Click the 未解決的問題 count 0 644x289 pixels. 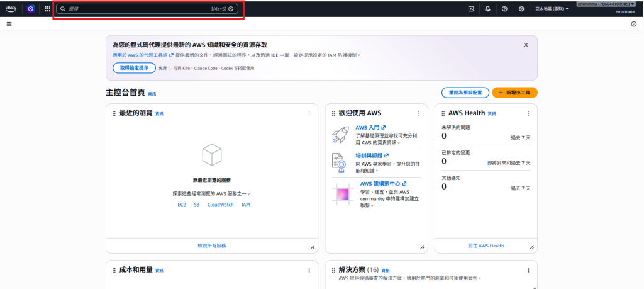pos(444,136)
